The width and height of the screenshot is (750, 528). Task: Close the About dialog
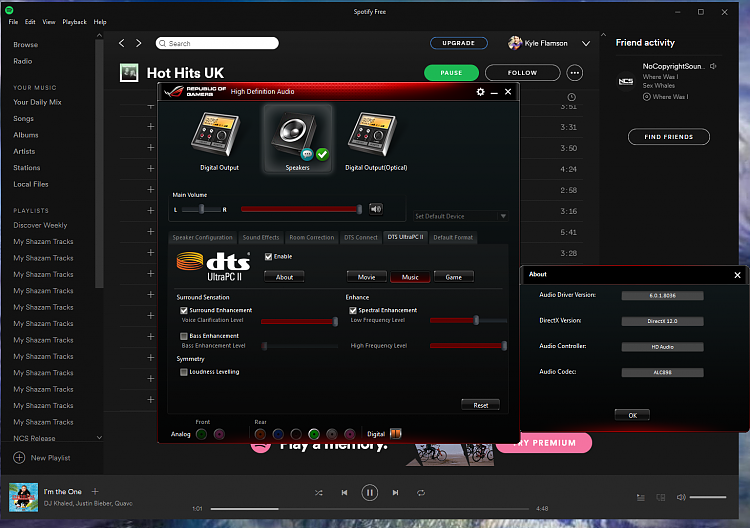coord(737,275)
